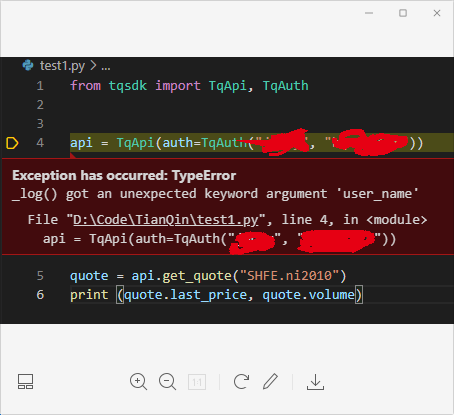
Task: Maximize the image viewer window
Action: pyautogui.click(x=403, y=13)
